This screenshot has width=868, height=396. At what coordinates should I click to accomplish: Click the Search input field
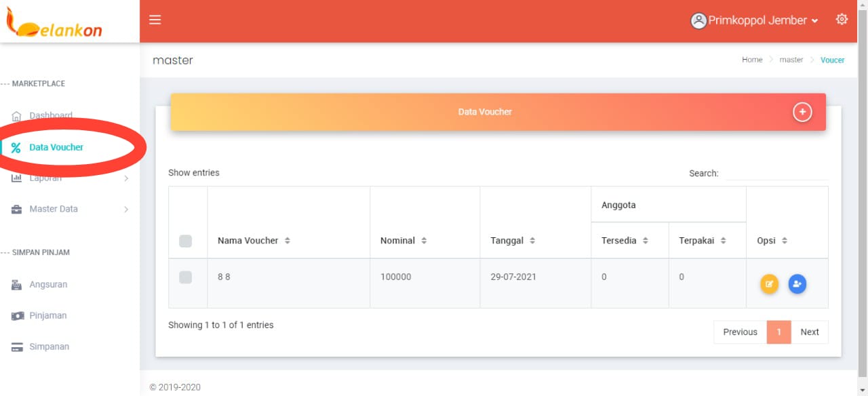pos(776,173)
